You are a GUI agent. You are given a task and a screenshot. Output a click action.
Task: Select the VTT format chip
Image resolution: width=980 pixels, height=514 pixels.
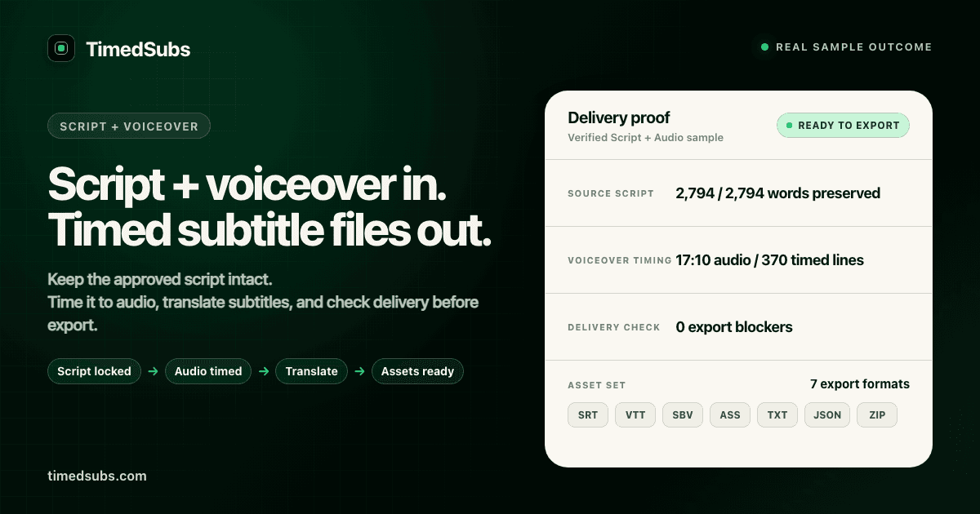[x=635, y=414]
